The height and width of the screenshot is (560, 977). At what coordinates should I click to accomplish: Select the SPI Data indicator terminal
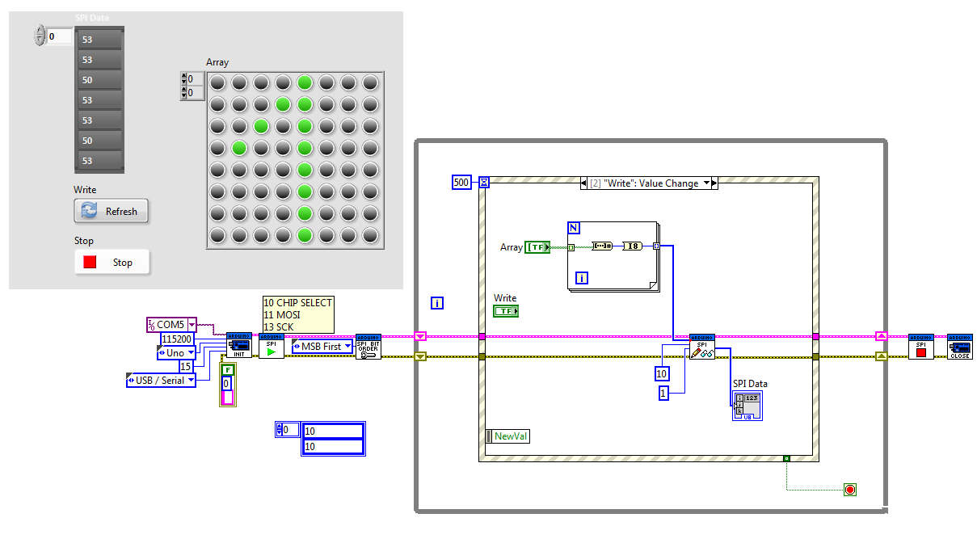click(747, 405)
